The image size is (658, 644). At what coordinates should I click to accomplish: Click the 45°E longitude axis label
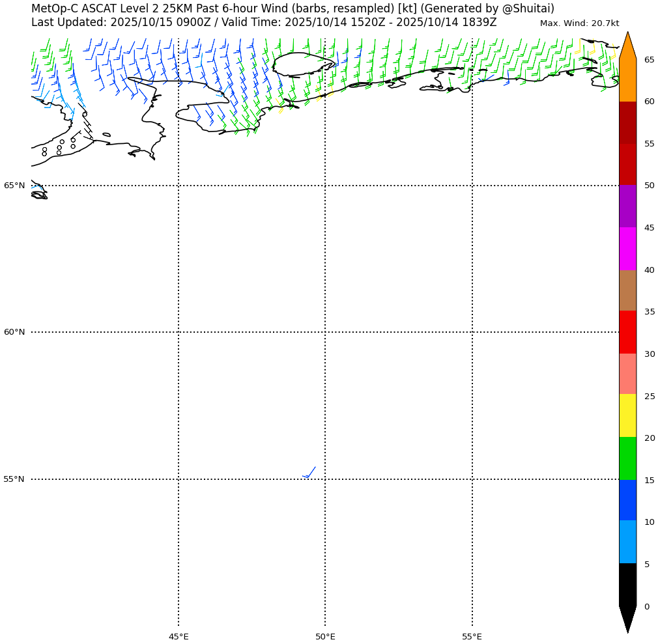click(x=179, y=636)
